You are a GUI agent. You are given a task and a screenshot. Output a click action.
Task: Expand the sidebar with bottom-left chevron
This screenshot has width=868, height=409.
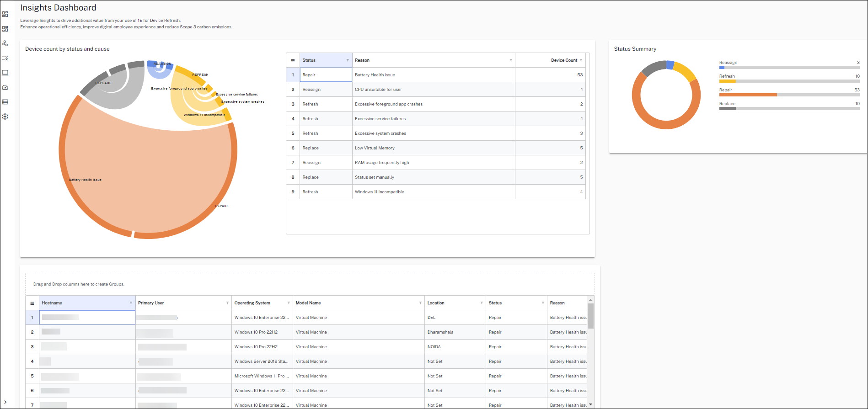point(5,402)
